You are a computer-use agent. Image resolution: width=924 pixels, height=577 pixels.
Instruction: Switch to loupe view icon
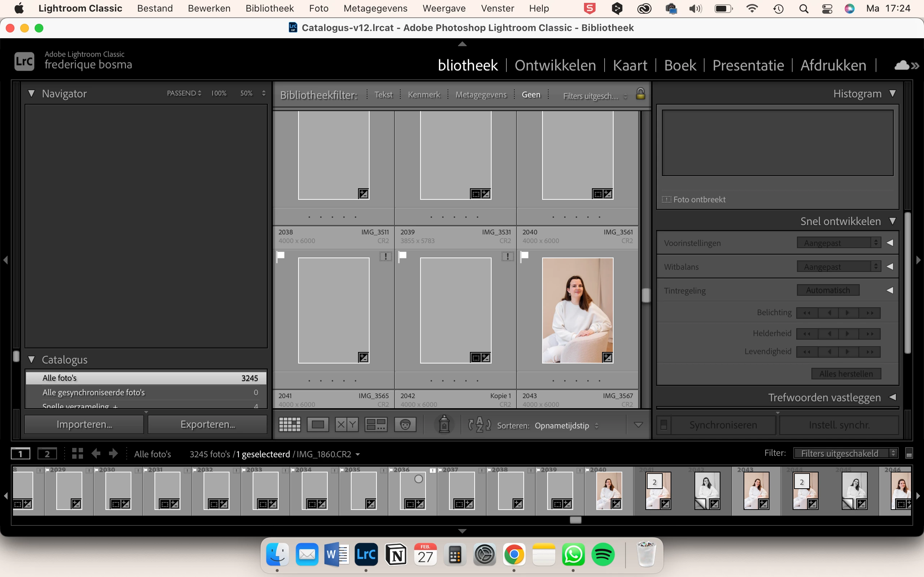pyautogui.click(x=318, y=424)
